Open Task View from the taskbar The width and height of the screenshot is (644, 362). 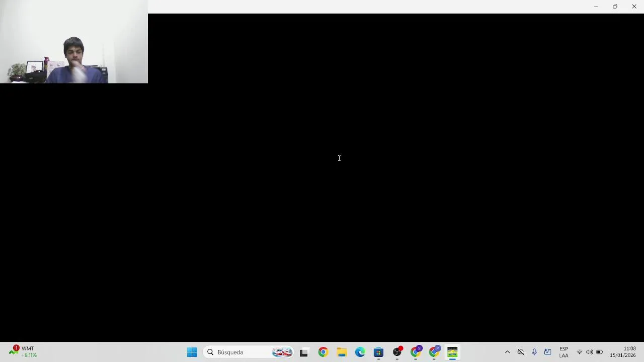pos(304,352)
